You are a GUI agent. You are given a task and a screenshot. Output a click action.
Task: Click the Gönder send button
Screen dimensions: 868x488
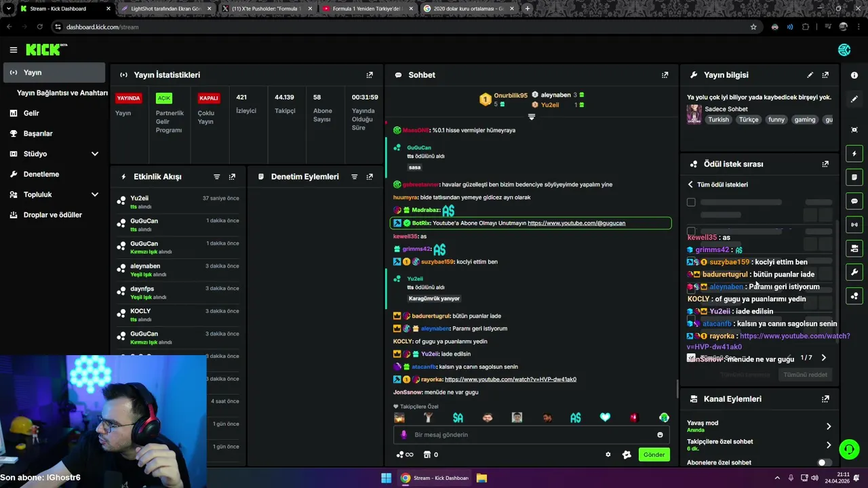(654, 455)
